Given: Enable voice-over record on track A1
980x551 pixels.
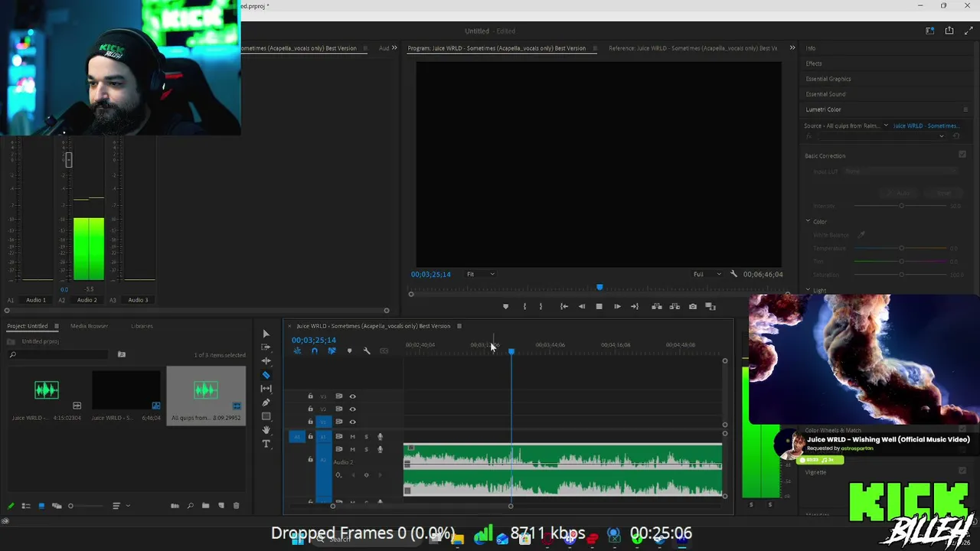Looking at the screenshot, I should click(380, 437).
